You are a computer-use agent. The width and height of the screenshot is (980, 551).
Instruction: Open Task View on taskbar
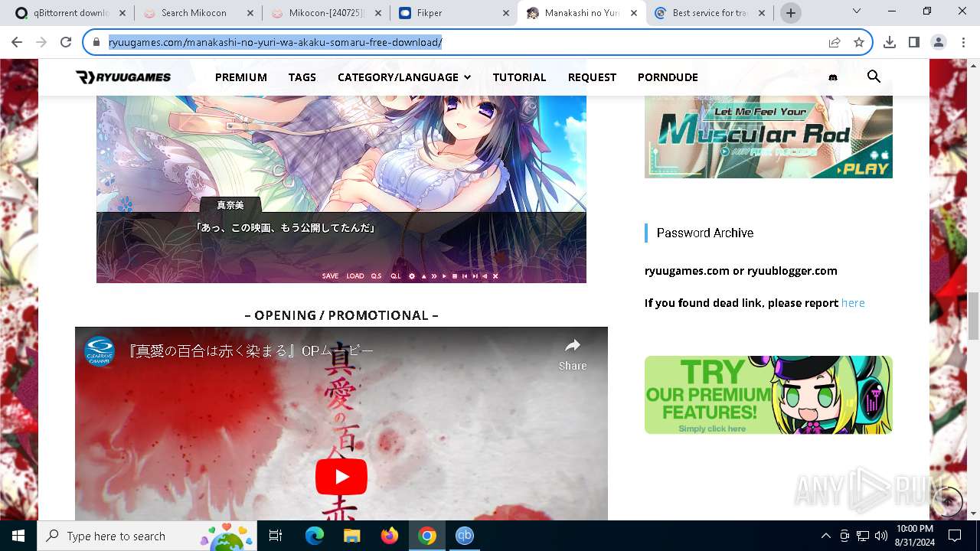(x=276, y=536)
